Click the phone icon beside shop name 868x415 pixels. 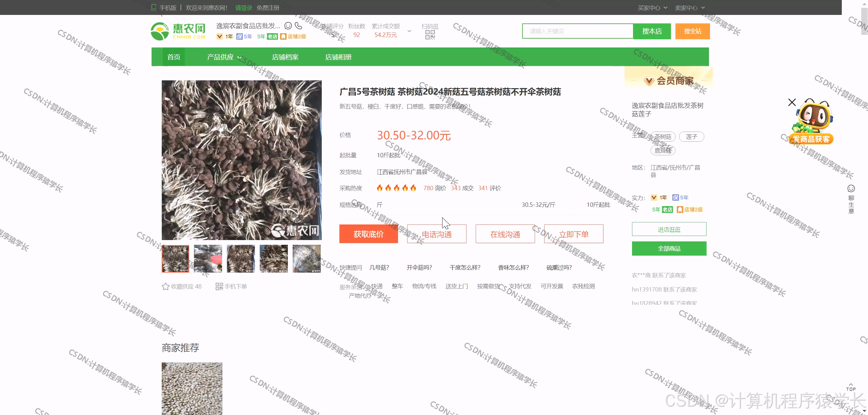tap(298, 26)
